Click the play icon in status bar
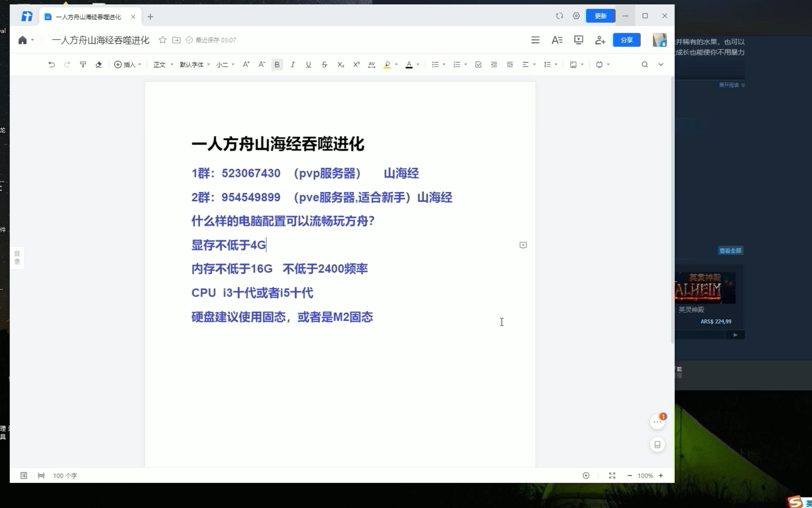 [586, 476]
